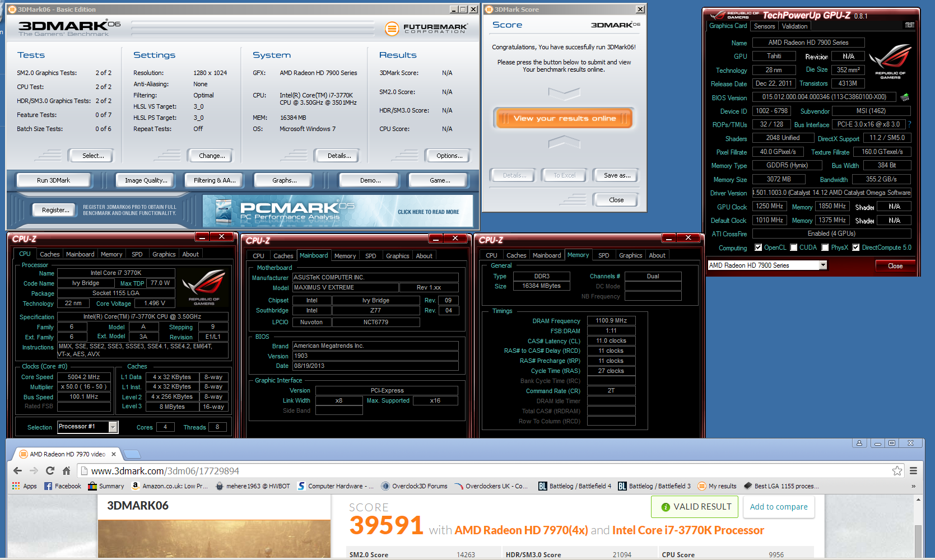The width and height of the screenshot is (935, 560).
Task: Click the Run 3DMark button
Action: point(54,180)
